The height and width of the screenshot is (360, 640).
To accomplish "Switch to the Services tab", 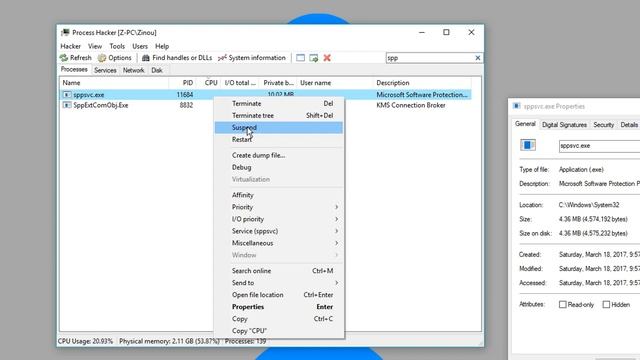I will [105, 70].
